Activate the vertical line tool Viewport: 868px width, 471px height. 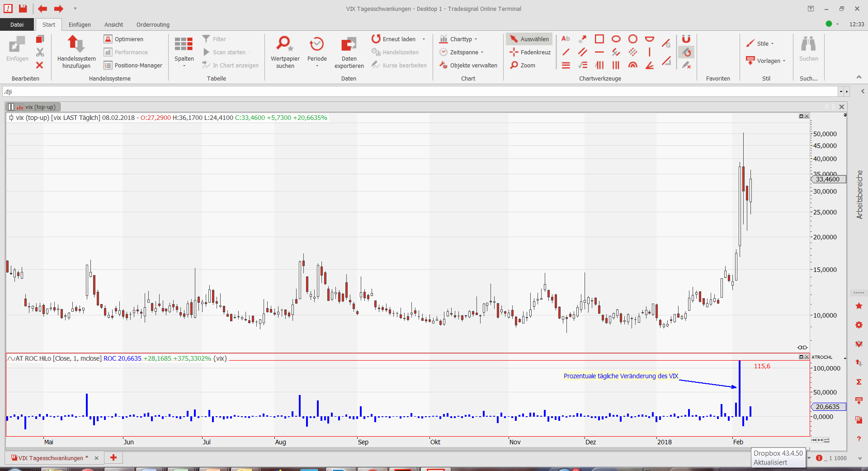tap(649, 52)
